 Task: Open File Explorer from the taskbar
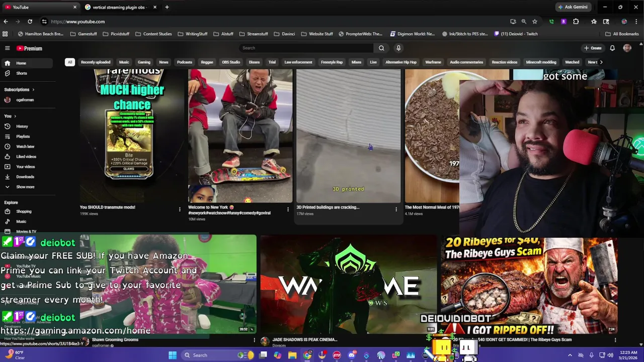292,355
